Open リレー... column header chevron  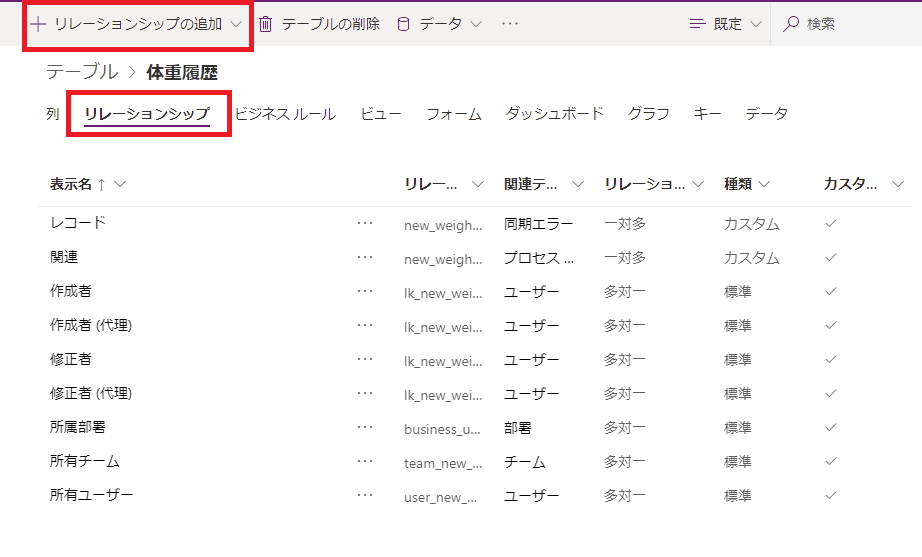tap(478, 184)
